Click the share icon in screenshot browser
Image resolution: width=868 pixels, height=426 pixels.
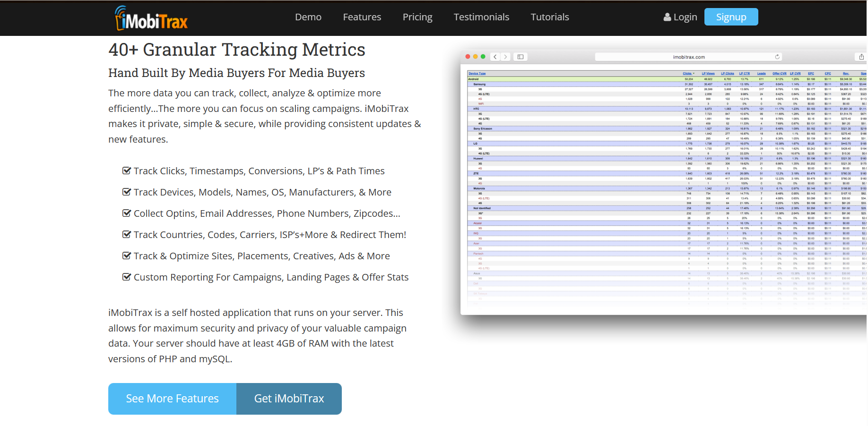tap(861, 57)
